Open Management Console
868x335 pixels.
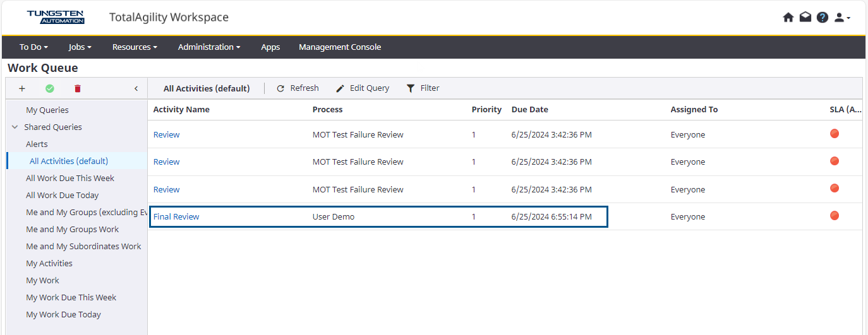340,47
